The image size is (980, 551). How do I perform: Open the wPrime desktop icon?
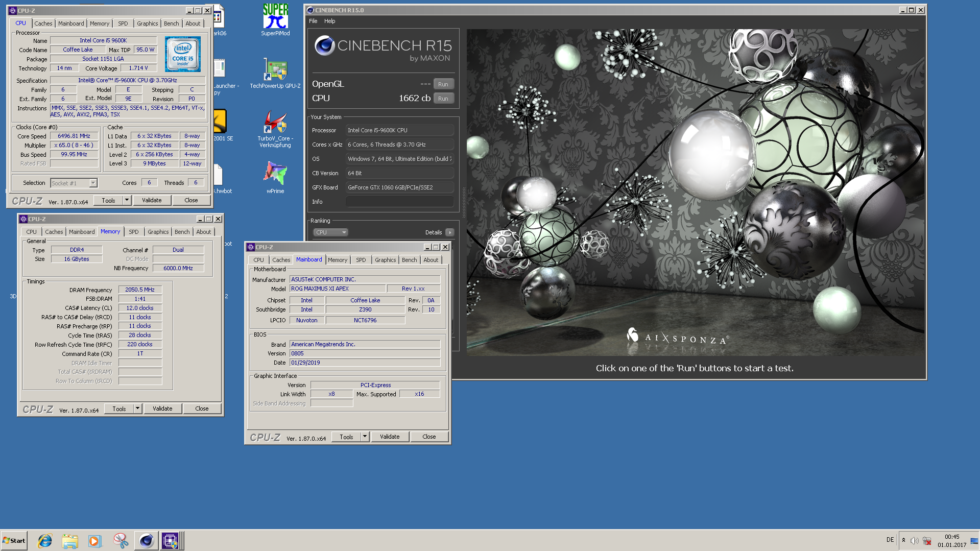click(x=275, y=178)
